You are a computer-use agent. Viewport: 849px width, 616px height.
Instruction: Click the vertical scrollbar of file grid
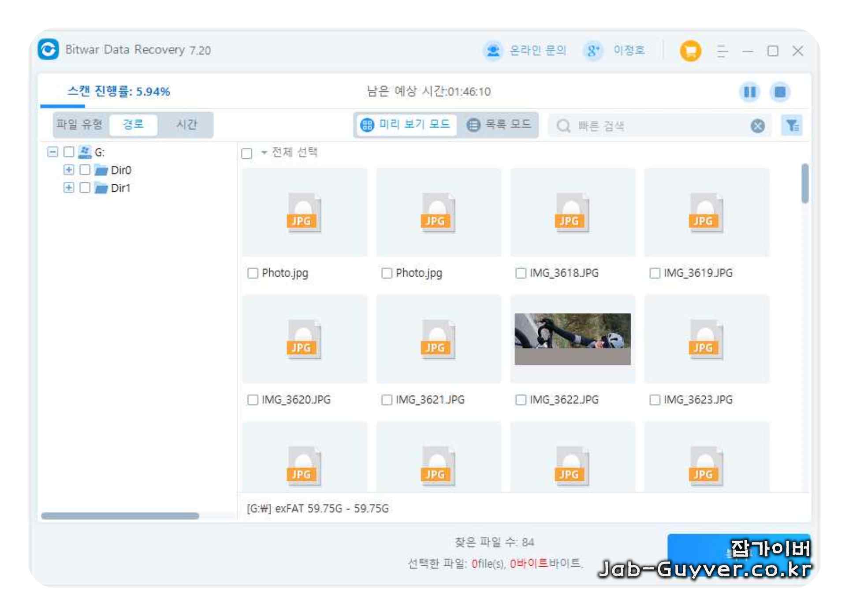click(804, 183)
